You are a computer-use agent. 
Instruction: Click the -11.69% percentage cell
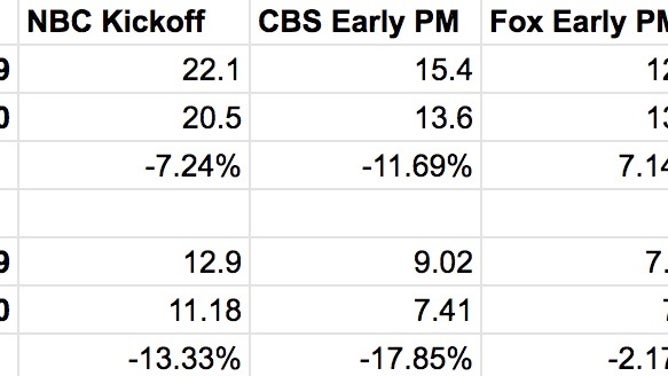tap(366, 166)
